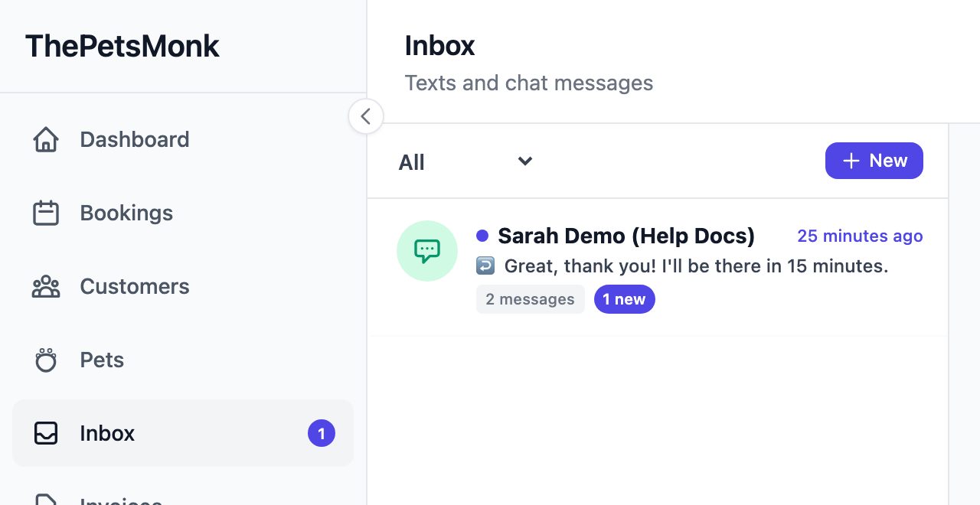Click the Pets paw icon
980x505 pixels.
coord(46,360)
